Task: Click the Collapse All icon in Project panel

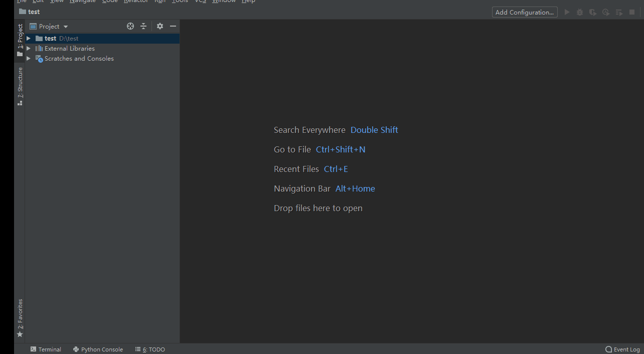Action: 143,26
